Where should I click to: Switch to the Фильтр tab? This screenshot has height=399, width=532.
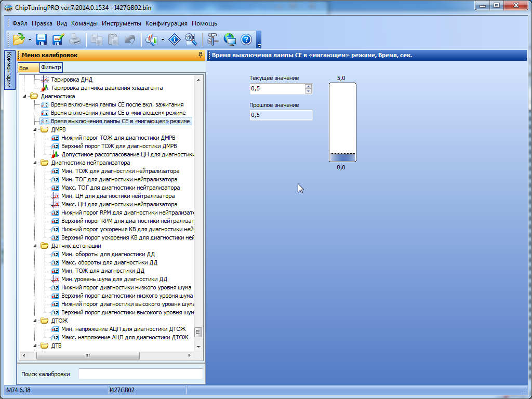point(51,68)
